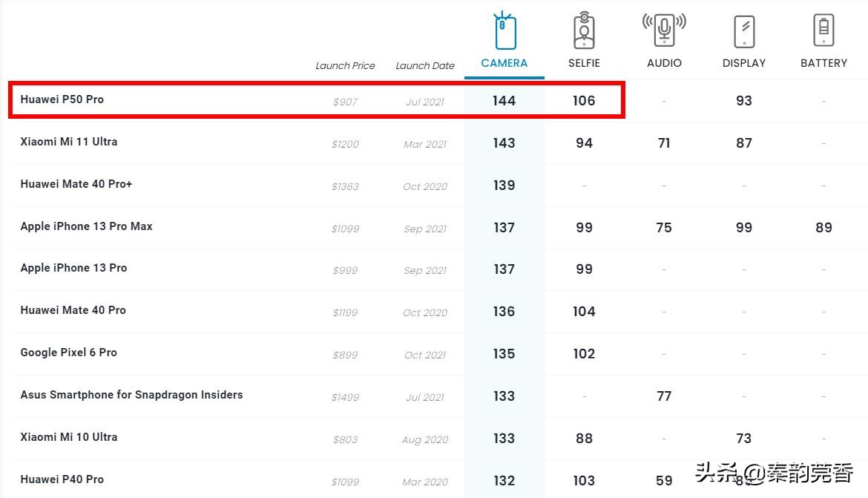Click the Camera phone icon
This screenshot has height=498, width=868.
504,30
